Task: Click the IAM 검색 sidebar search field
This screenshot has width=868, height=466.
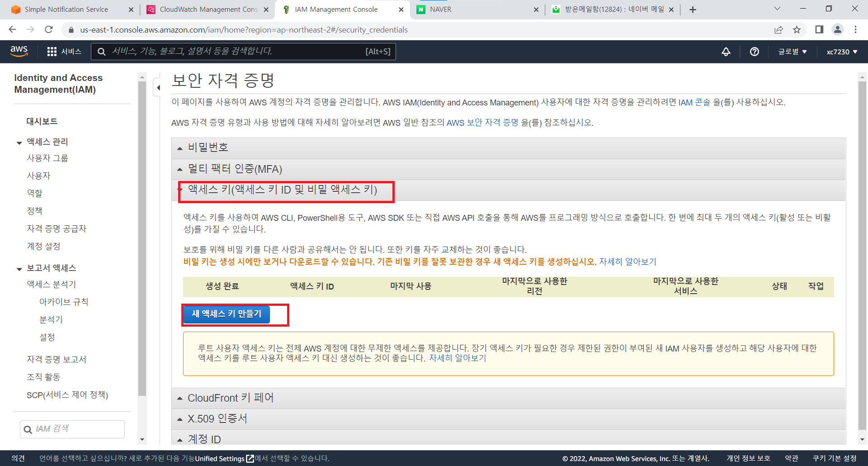Action: pyautogui.click(x=72, y=429)
